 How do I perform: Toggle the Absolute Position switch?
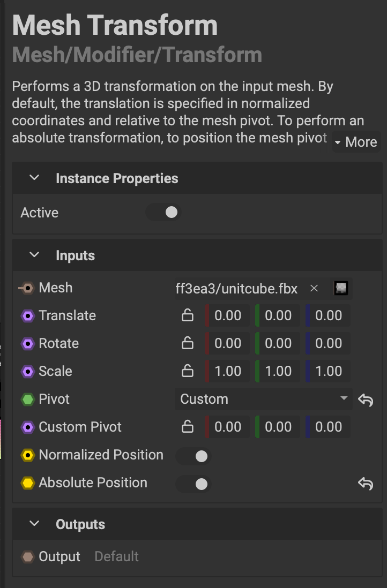coord(194,484)
